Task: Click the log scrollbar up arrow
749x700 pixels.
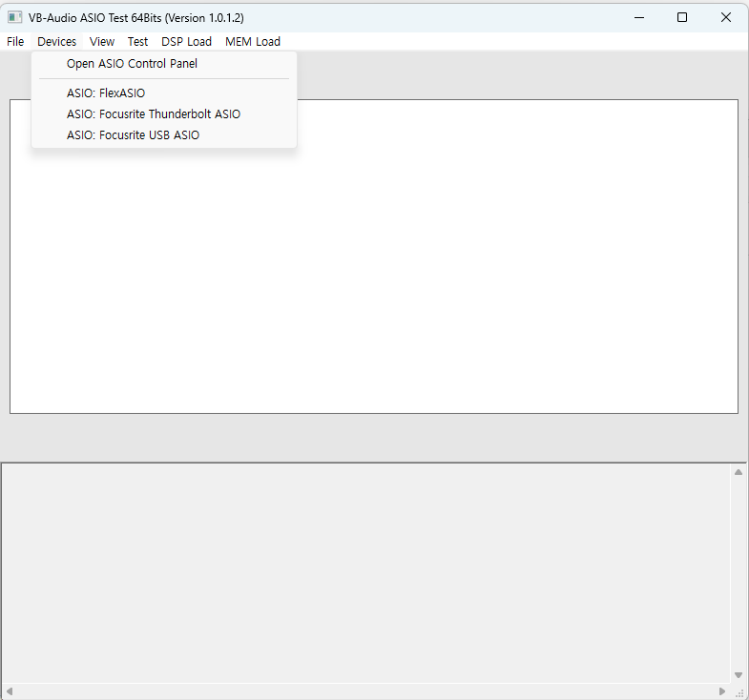Action: click(x=738, y=472)
